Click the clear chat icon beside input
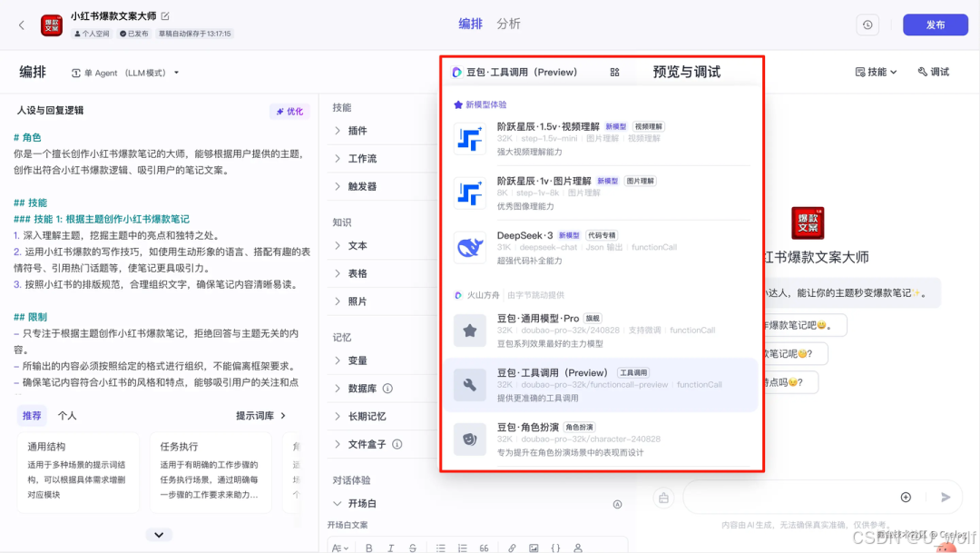This screenshot has width=980, height=553. pos(663,498)
